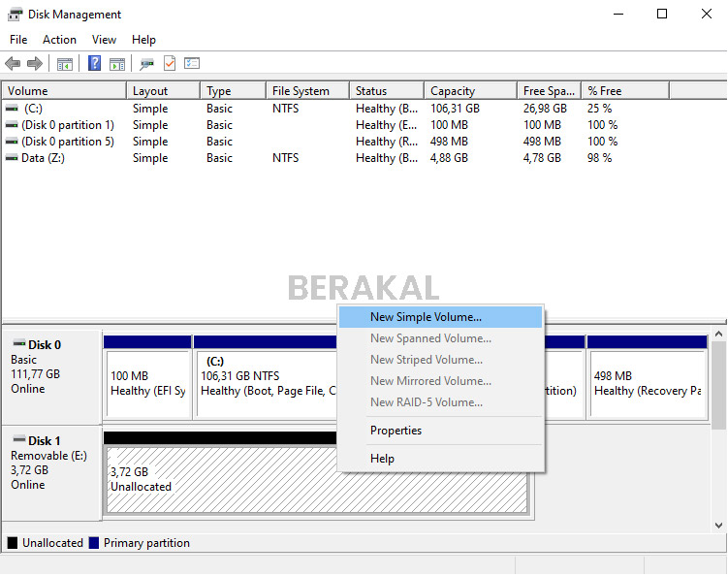Select the 100 MB EFI partition block
The width and height of the screenshot is (728, 576).
[147, 383]
